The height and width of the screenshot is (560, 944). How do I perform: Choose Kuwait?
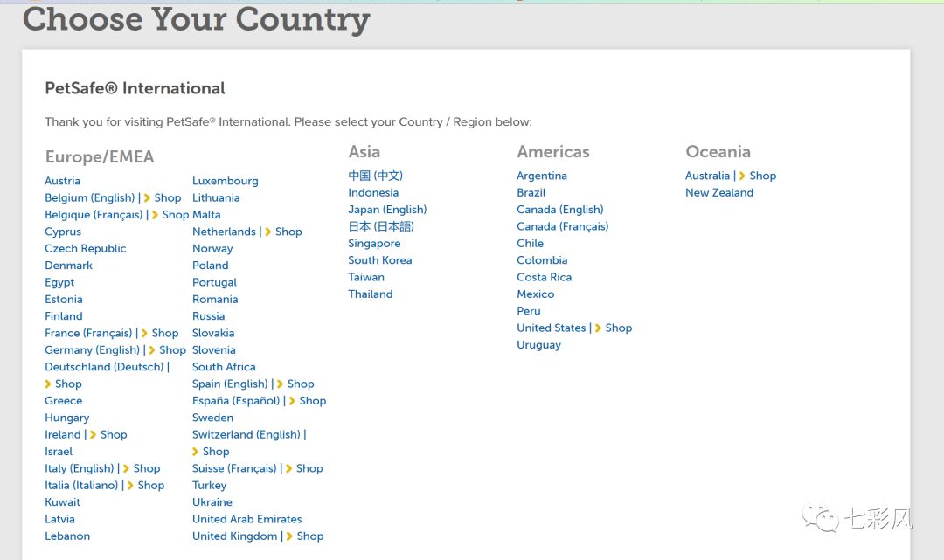pos(63,502)
